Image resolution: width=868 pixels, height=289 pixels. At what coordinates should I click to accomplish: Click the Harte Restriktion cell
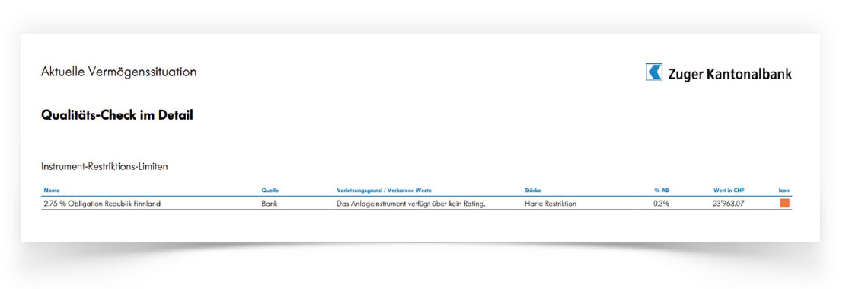pos(550,204)
